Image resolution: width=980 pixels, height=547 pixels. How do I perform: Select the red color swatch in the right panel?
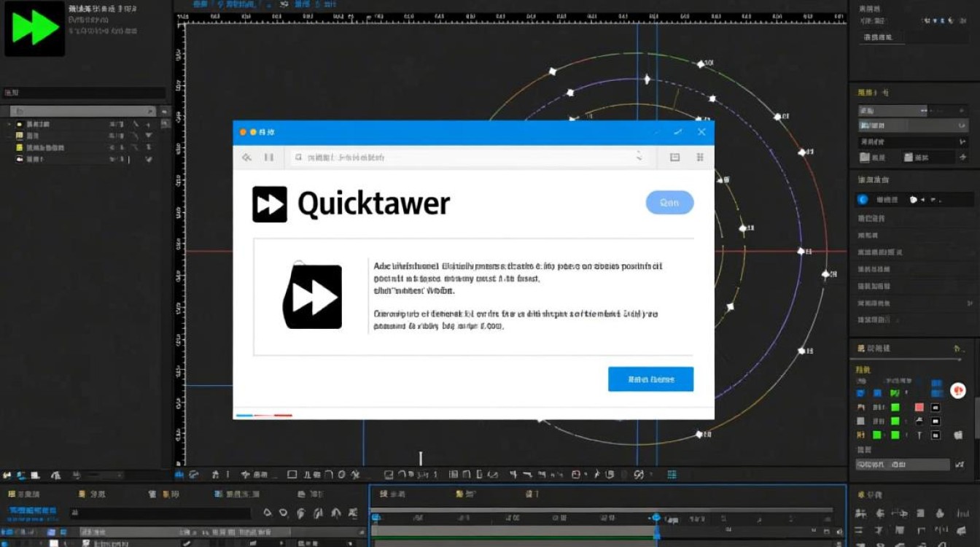point(919,407)
